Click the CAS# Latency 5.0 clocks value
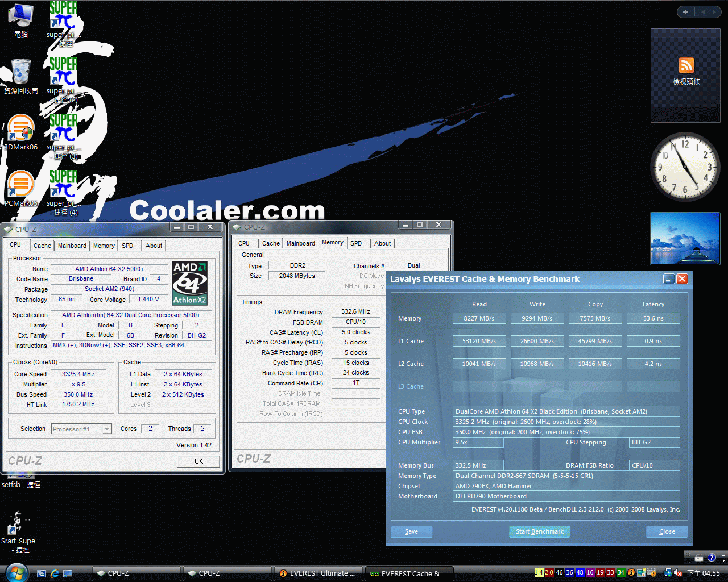 pos(355,332)
